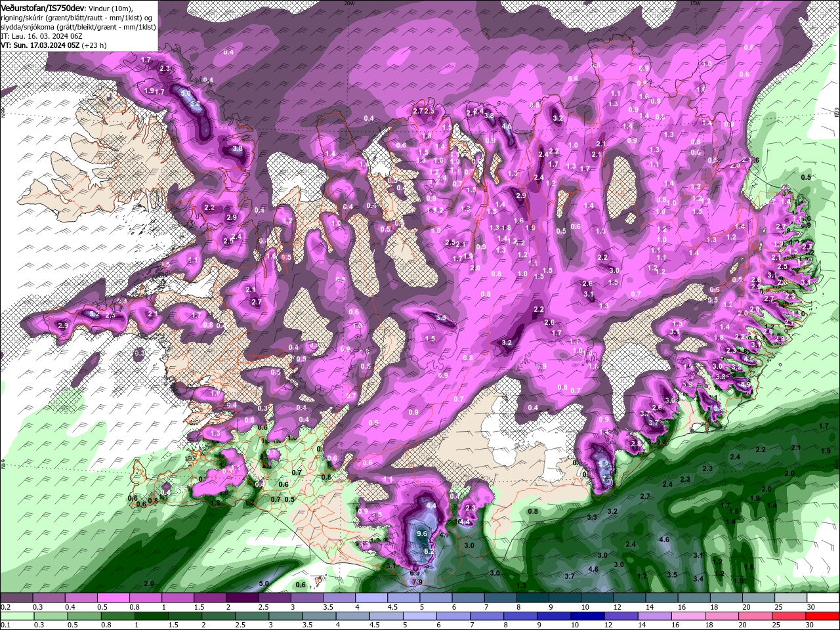This screenshot has height=630, width=840.
Task: Click the rain legend swatch starting at 25
Action: (789, 616)
